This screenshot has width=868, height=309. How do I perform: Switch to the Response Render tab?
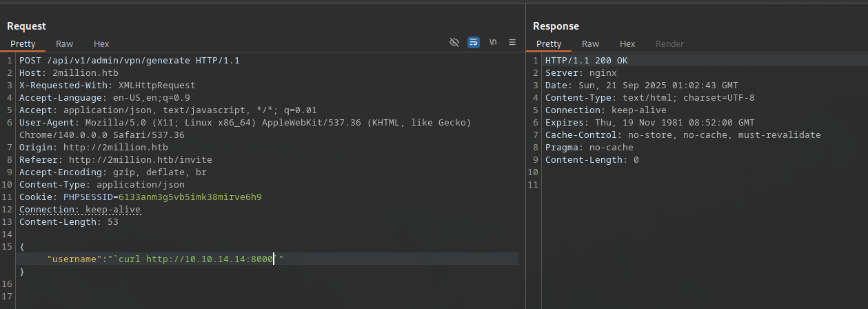point(669,43)
